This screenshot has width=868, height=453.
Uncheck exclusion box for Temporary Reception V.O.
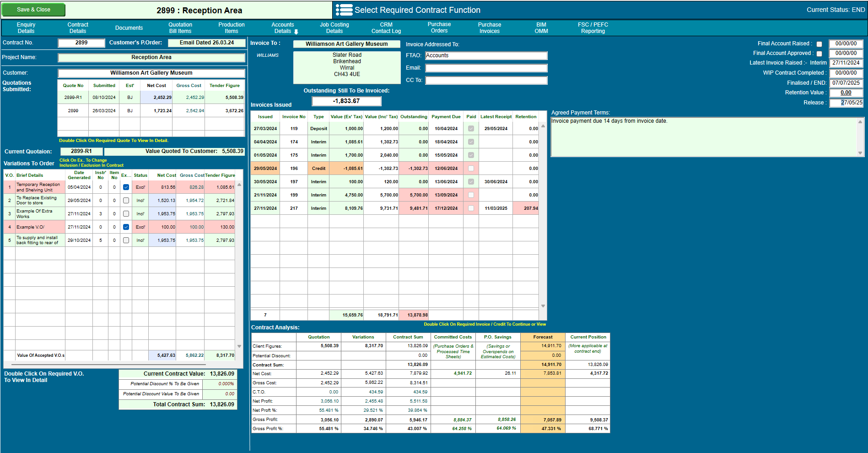(126, 187)
